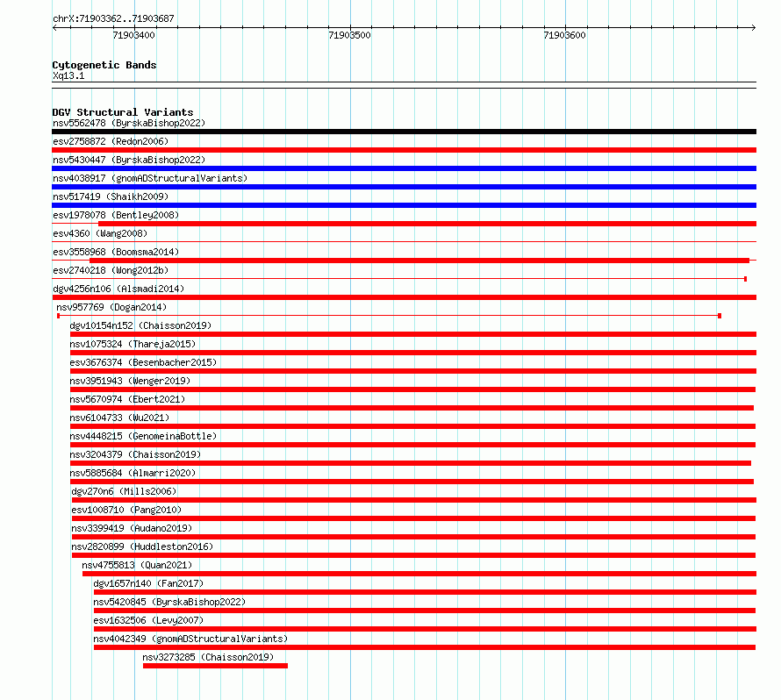Select nsv6104733 (Wu2021) label
This screenshot has height=700, width=781.
119,418
